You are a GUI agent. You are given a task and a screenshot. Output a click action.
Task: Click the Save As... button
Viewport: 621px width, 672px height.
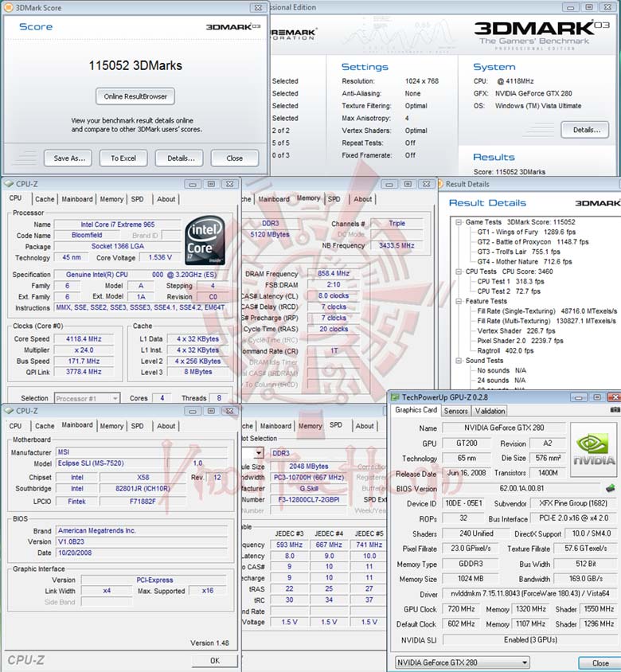[69, 158]
